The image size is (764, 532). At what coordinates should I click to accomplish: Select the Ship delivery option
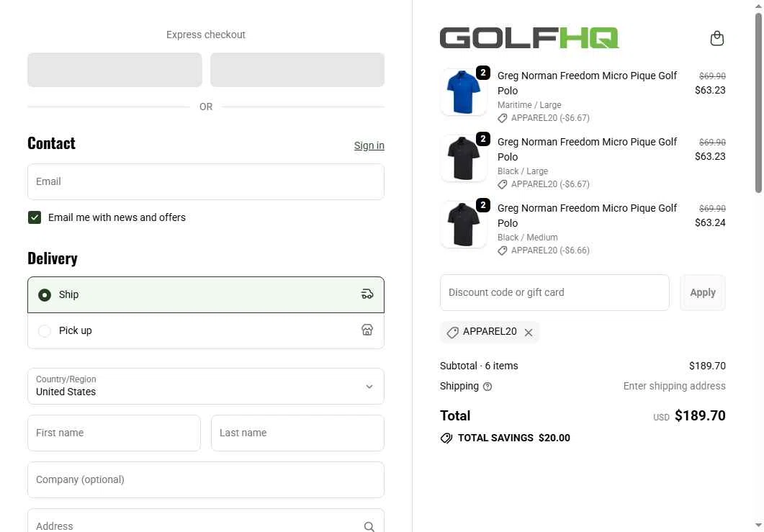[206, 294]
